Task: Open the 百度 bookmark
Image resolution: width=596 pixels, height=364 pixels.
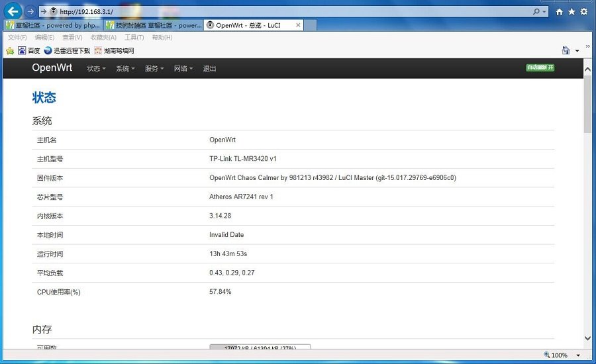Action: (x=29, y=50)
